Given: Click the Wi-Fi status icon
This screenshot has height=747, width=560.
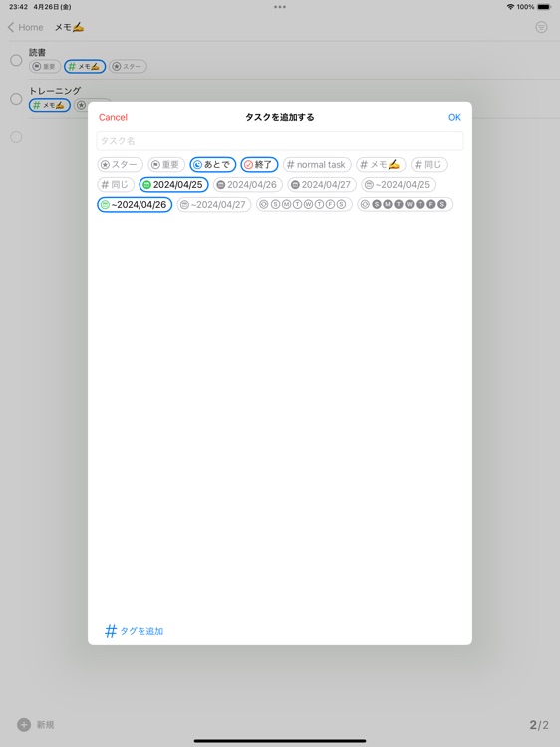Looking at the screenshot, I should (x=510, y=7).
